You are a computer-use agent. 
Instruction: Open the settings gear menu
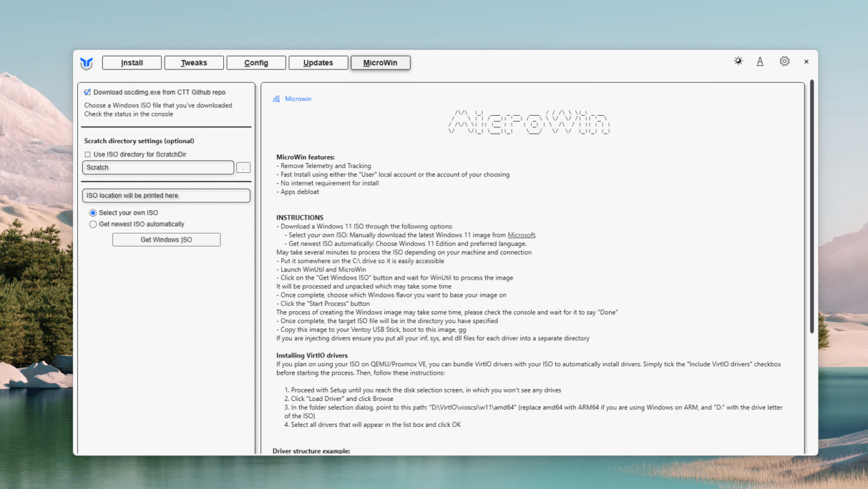(785, 61)
